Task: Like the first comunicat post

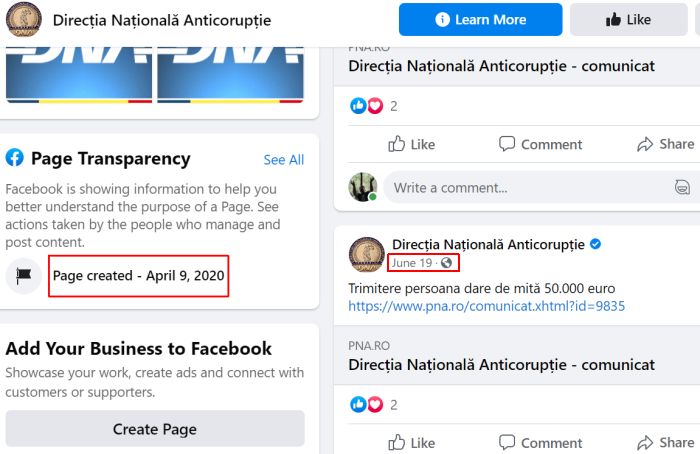Action: 412,144
